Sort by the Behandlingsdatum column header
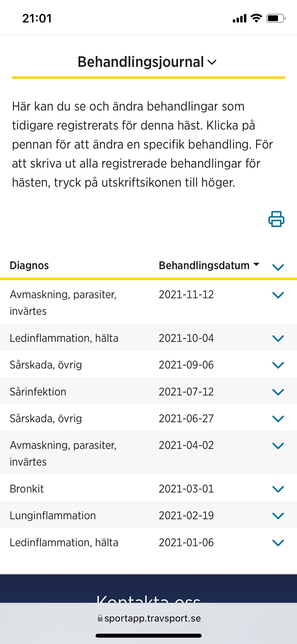297x644 pixels. [209, 265]
